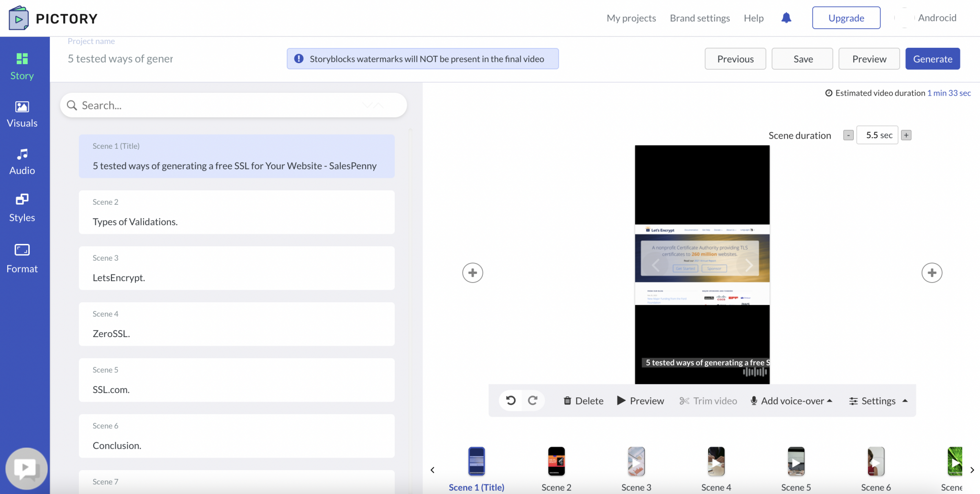Select the Scene 5 SSL.com card

(x=237, y=380)
